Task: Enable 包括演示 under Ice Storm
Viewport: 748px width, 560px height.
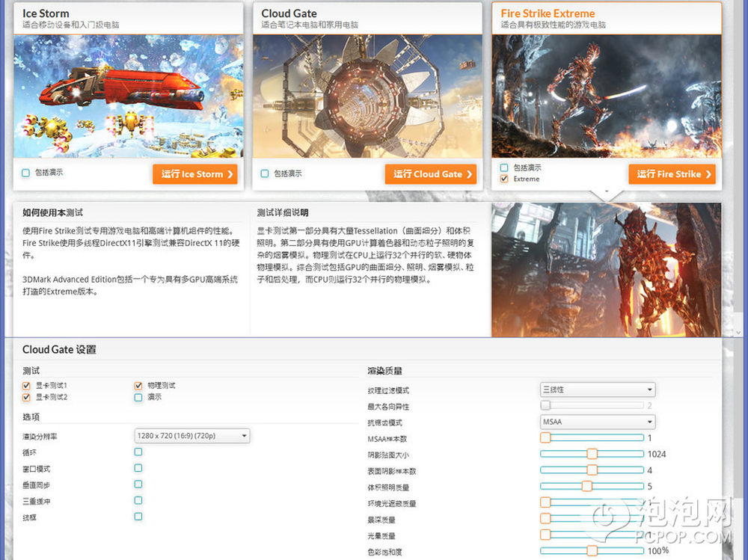Action: coord(25,173)
